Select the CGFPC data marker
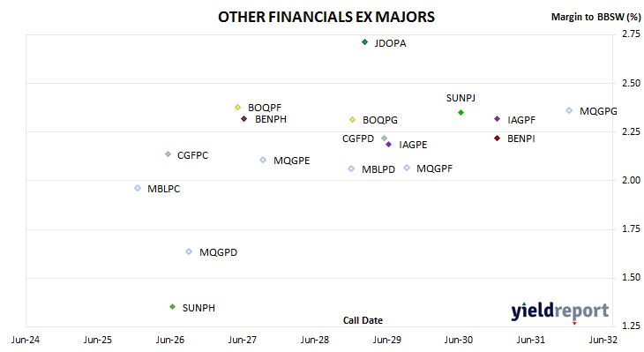The height and width of the screenshot is (352, 644). coord(168,154)
